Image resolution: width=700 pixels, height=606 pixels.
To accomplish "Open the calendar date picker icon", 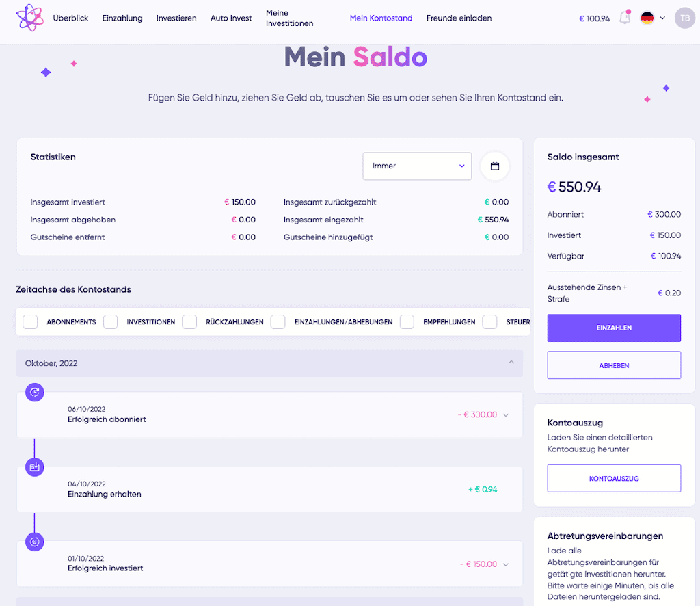I will pos(495,166).
